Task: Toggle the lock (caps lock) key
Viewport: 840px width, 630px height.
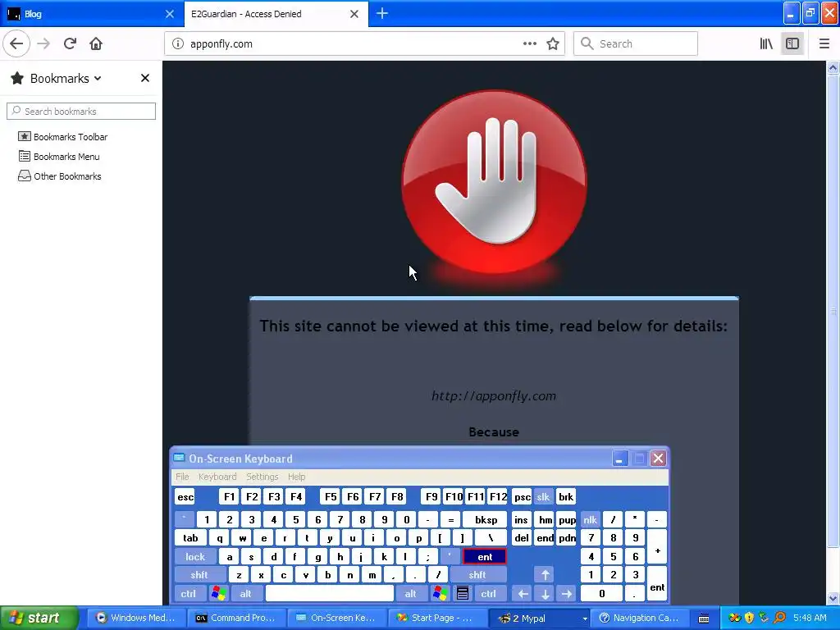Action: 195,557
